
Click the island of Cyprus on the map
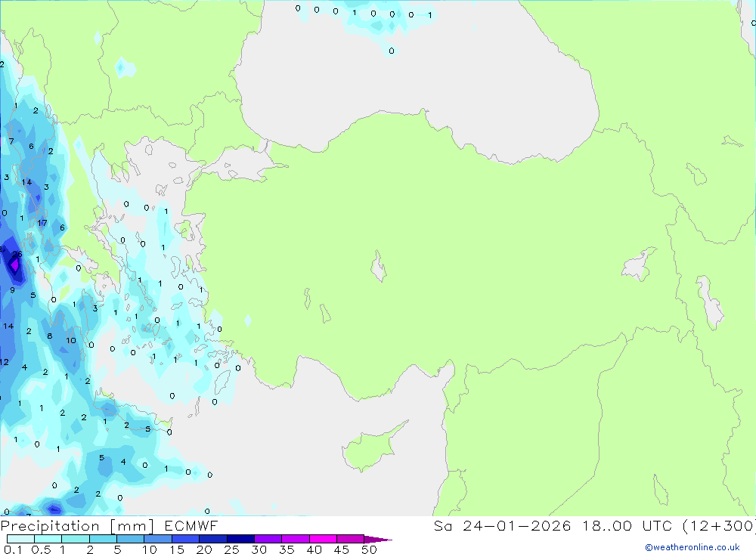371,448
